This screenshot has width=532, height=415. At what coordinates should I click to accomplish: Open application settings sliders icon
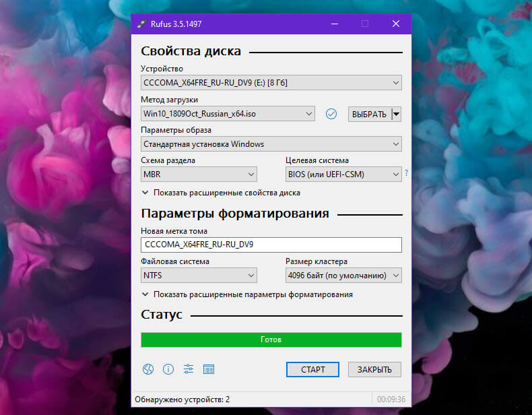click(189, 369)
